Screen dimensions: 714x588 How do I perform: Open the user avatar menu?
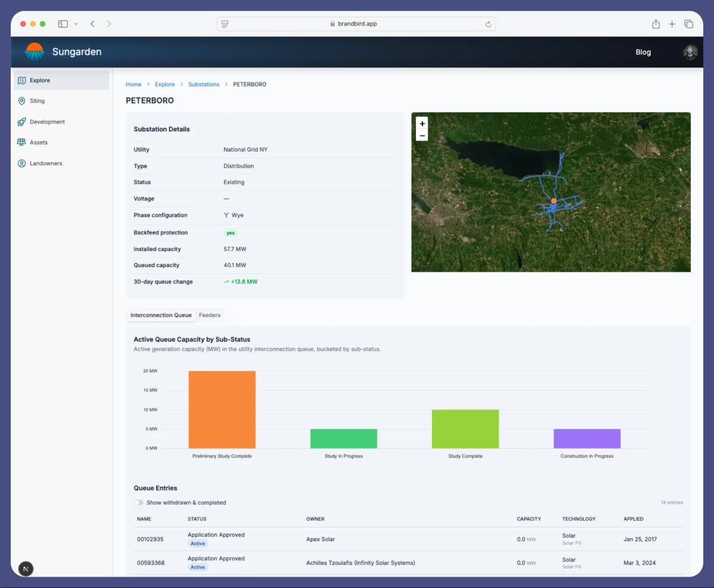coord(690,52)
